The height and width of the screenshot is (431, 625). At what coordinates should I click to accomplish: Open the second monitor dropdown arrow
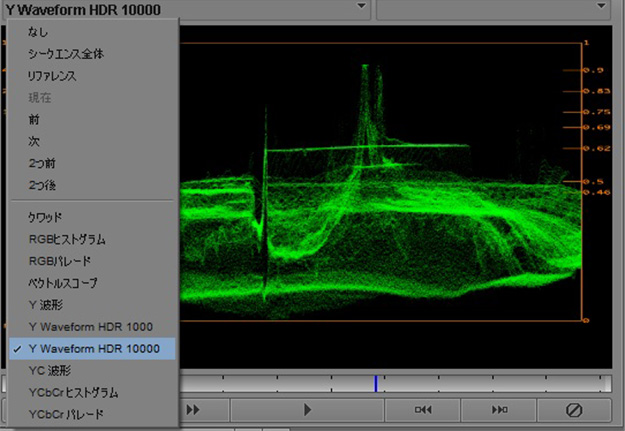601,6
